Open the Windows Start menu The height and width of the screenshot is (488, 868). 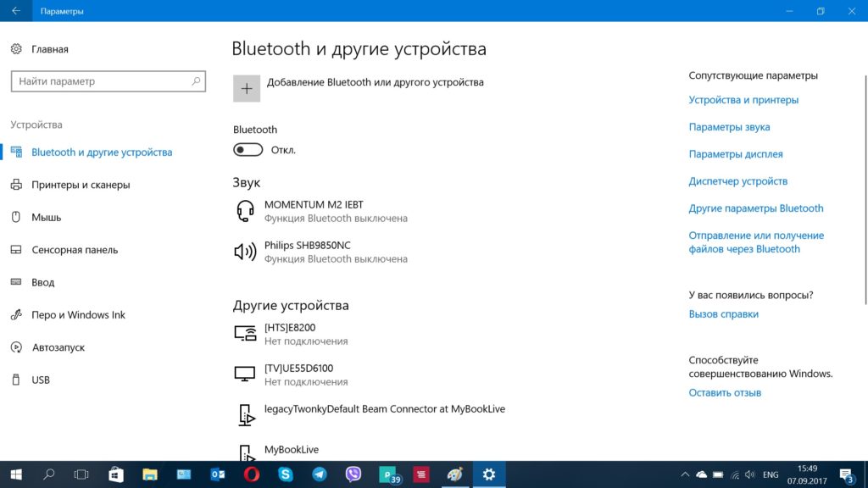(15, 474)
